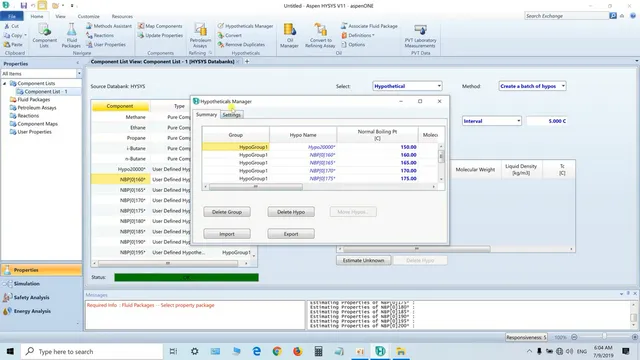The width and height of the screenshot is (640, 360).
Task: Select Component Maps tree item
Action: tap(37, 124)
